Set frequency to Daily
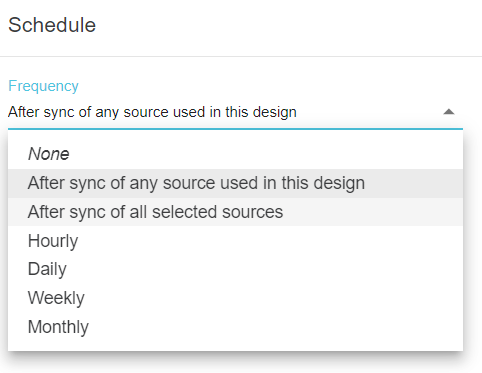The width and height of the screenshot is (482, 373). pos(235,269)
